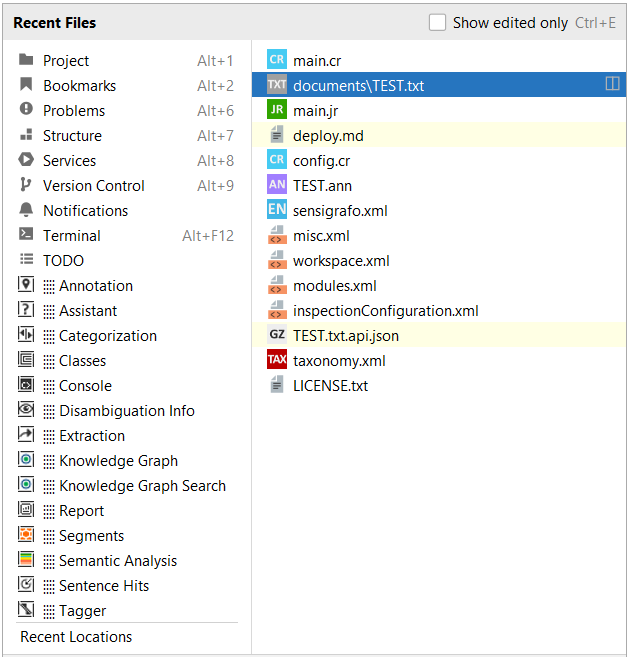Open taxonomy.xml file
Viewport: 630px width, 657px height.
click(x=339, y=361)
